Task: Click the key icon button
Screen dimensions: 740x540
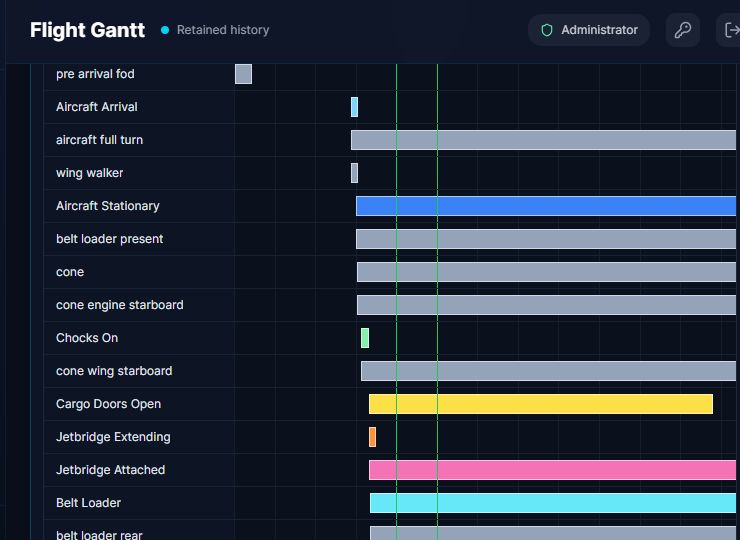Action: click(x=682, y=30)
